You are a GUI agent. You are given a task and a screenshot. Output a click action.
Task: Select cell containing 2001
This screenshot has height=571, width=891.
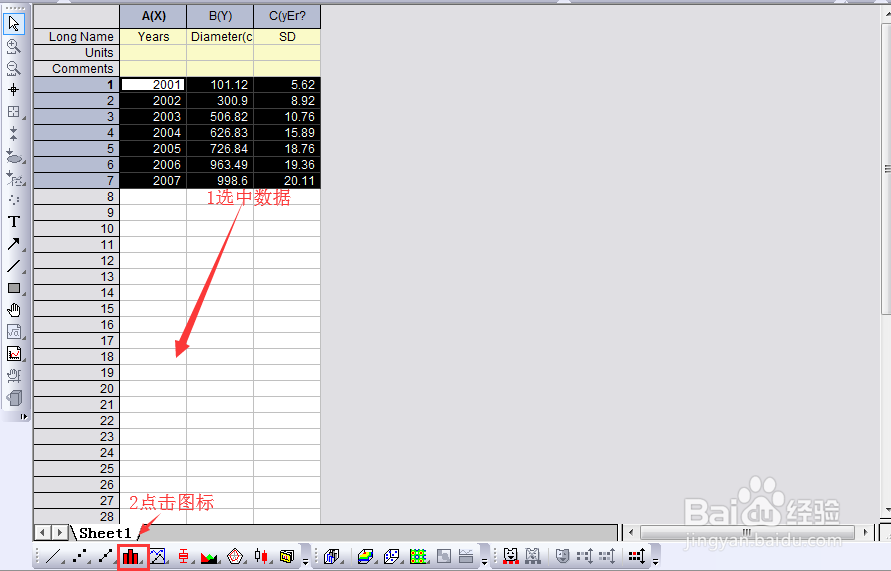(153, 85)
